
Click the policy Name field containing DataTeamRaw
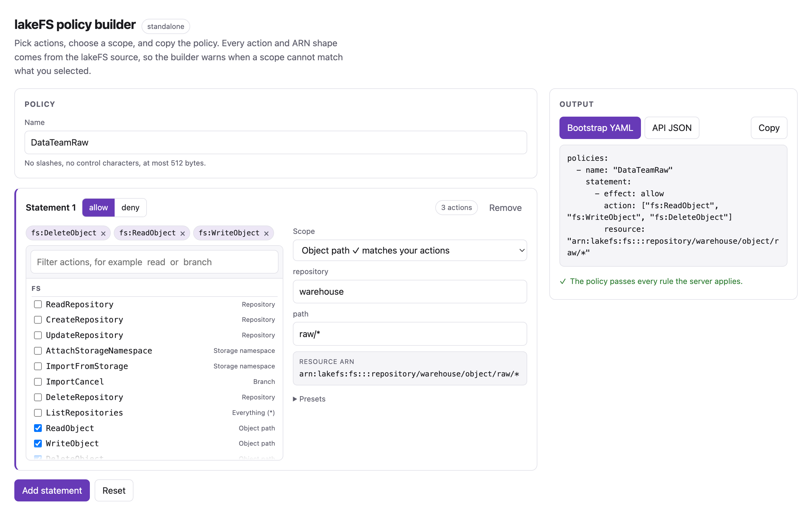tap(276, 143)
